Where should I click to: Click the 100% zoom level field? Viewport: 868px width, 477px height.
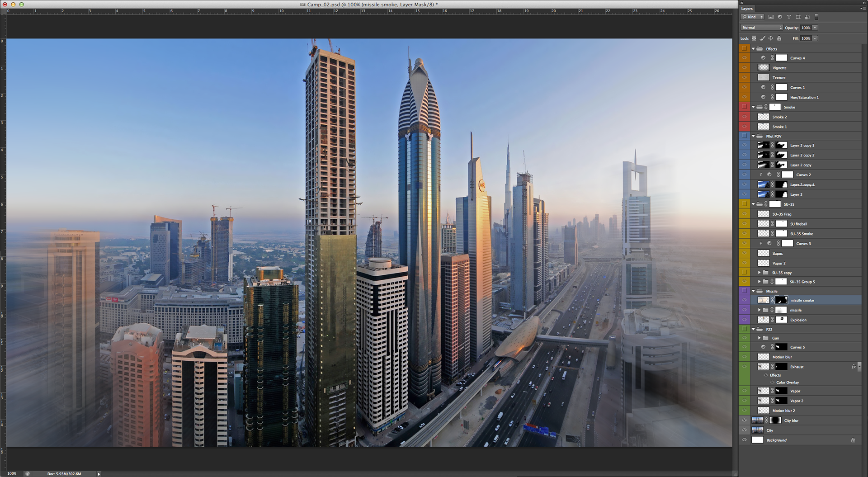point(12,473)
